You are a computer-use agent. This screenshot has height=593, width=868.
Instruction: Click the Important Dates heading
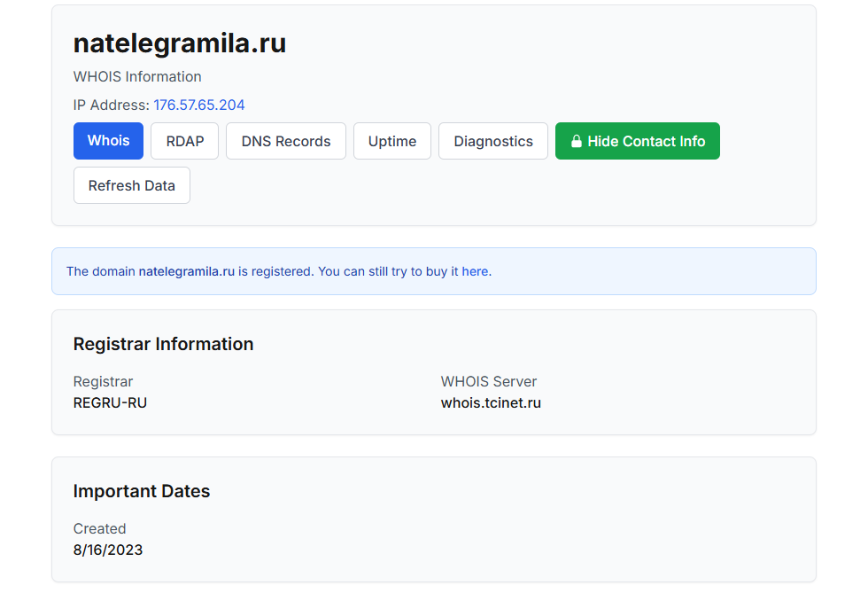(x=142, y=491)
